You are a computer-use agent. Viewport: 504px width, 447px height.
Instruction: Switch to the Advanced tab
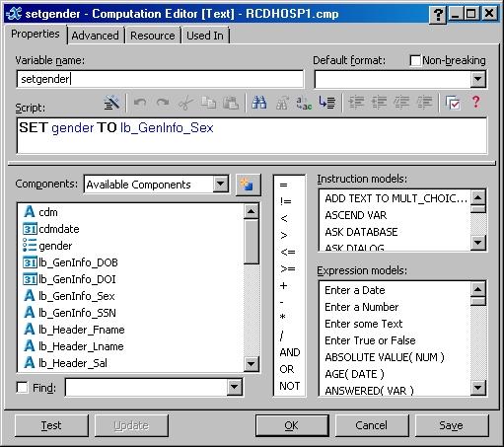(x=96, y=36)
